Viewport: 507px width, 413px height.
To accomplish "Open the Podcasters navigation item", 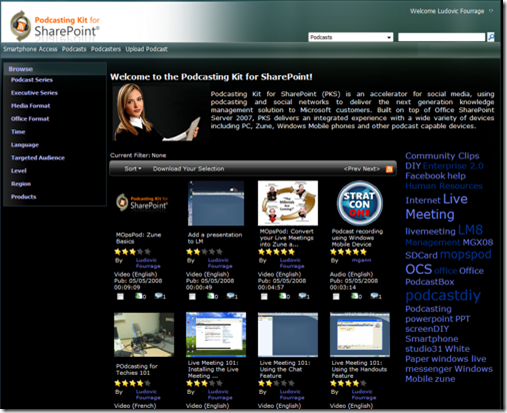I will [106, 49].
